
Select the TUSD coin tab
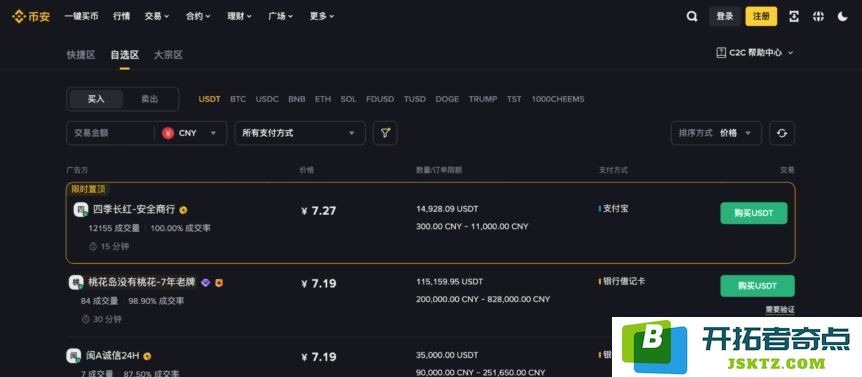tap(415, 99)
